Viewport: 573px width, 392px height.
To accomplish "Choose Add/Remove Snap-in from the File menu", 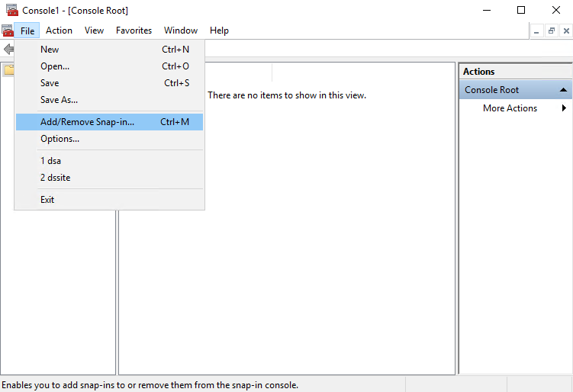I will 87,121.
